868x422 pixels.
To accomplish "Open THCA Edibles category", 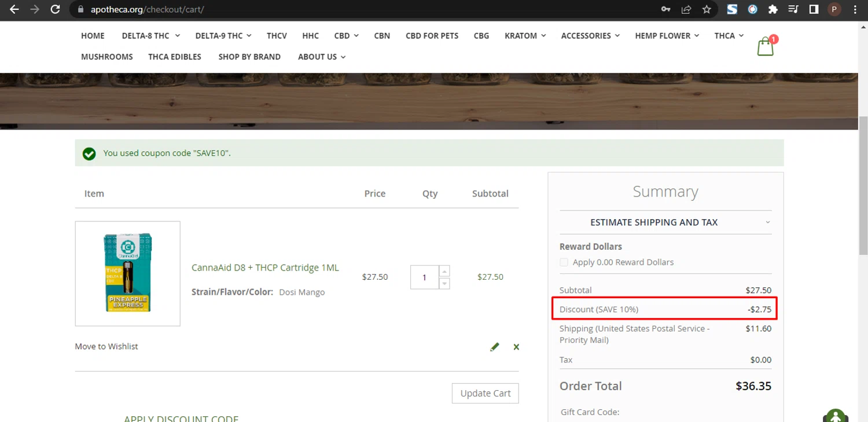I will tap(175, 57).
